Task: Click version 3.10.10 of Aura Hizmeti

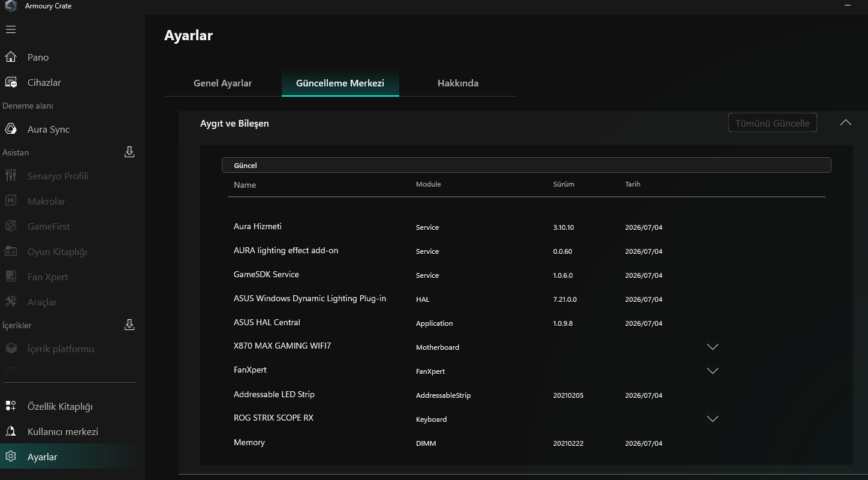Action: click(563, 227)
